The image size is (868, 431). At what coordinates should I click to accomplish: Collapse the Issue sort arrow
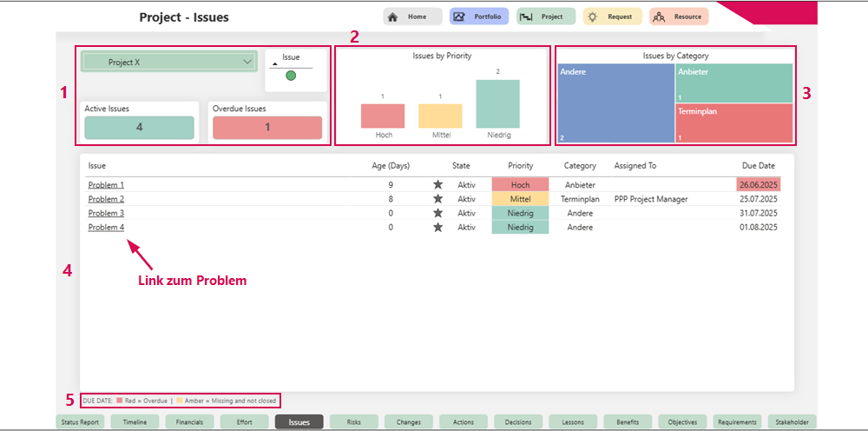(x=275, y=63)
